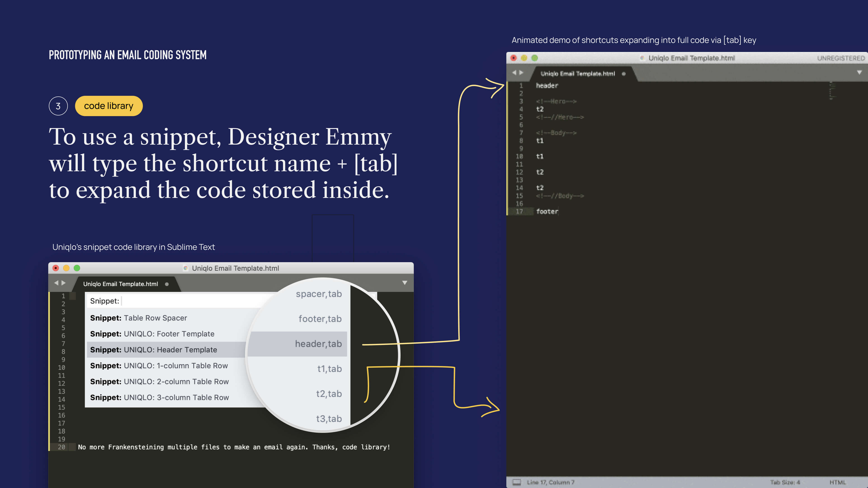
Task: Click the yellow code library pill
Action: click(108, 106)
